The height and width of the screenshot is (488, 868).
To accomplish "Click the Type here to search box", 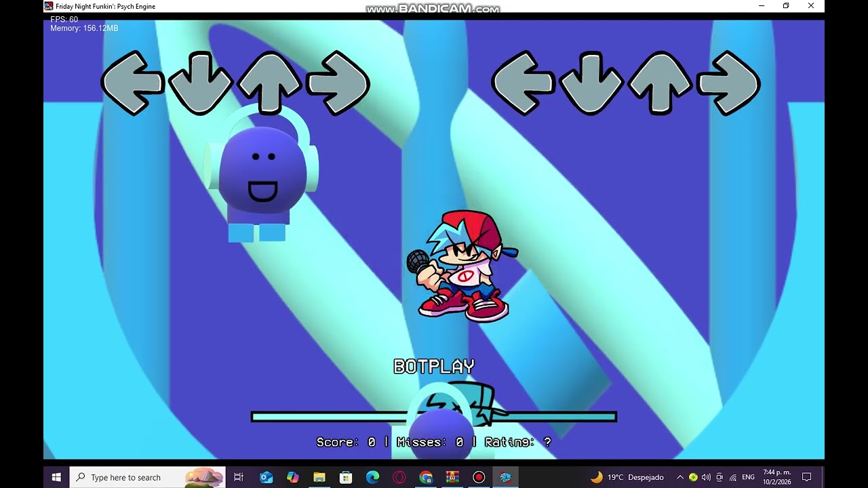I will tap(148, 477).
